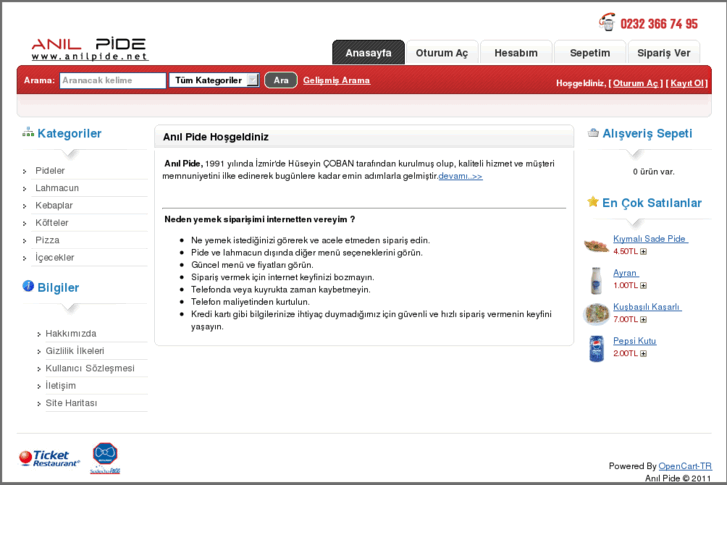Open the Ayran bottle thumbnail
727x545 pixels.
click(x=596, y=280)
